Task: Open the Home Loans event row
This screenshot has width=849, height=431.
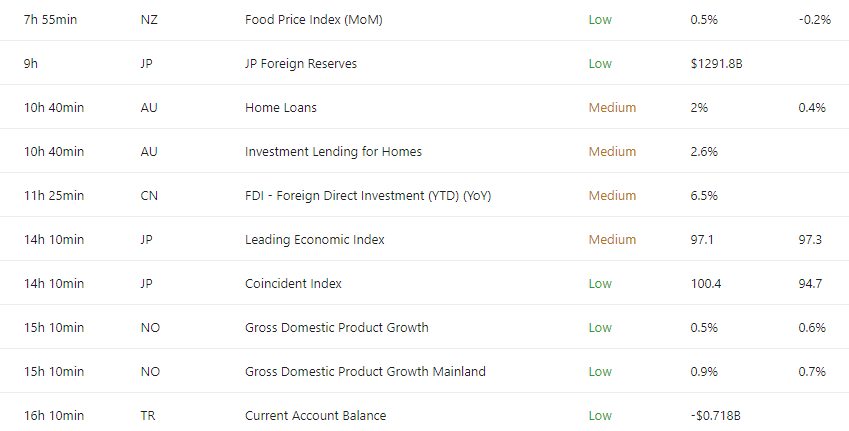Action: tap(280, 108)
